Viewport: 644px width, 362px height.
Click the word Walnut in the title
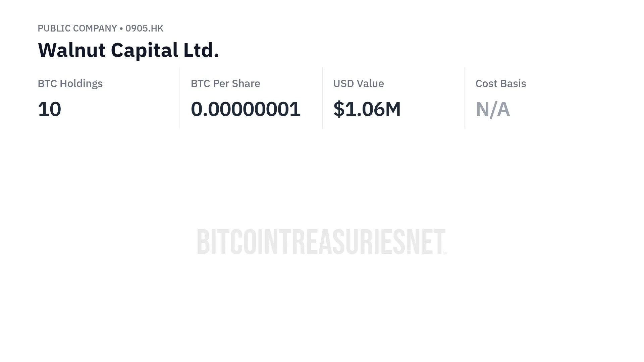coord(72,50)
